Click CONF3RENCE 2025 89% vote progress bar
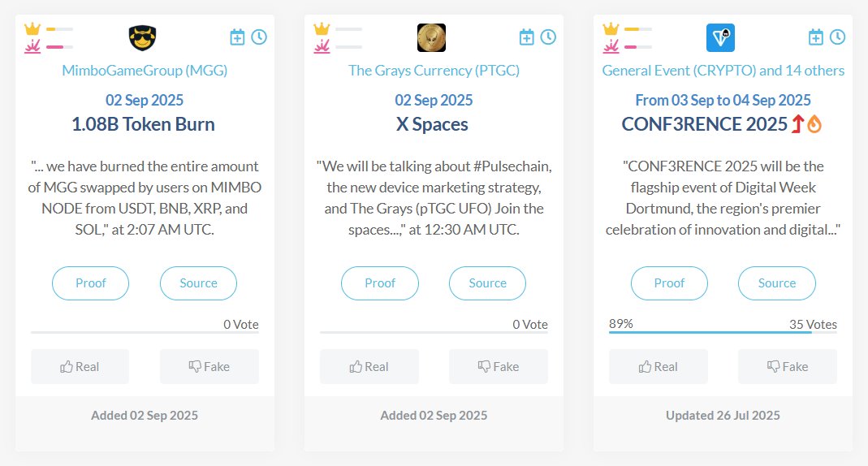Screen dimensions: 868x466 click(x=710, y=332)
